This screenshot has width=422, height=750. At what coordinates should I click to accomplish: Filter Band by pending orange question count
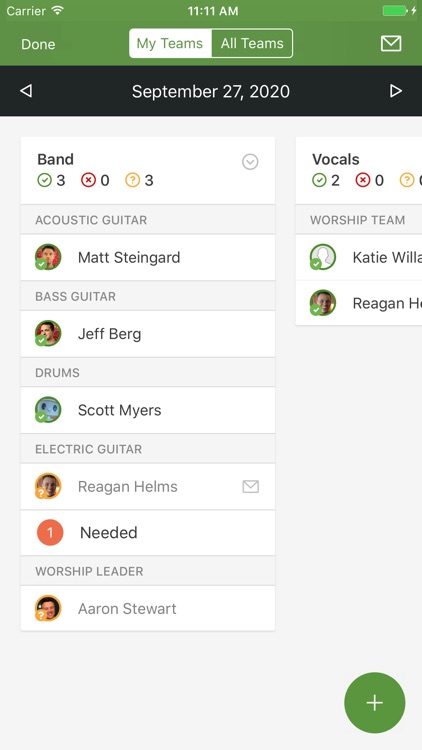click(x=139, y=180)
